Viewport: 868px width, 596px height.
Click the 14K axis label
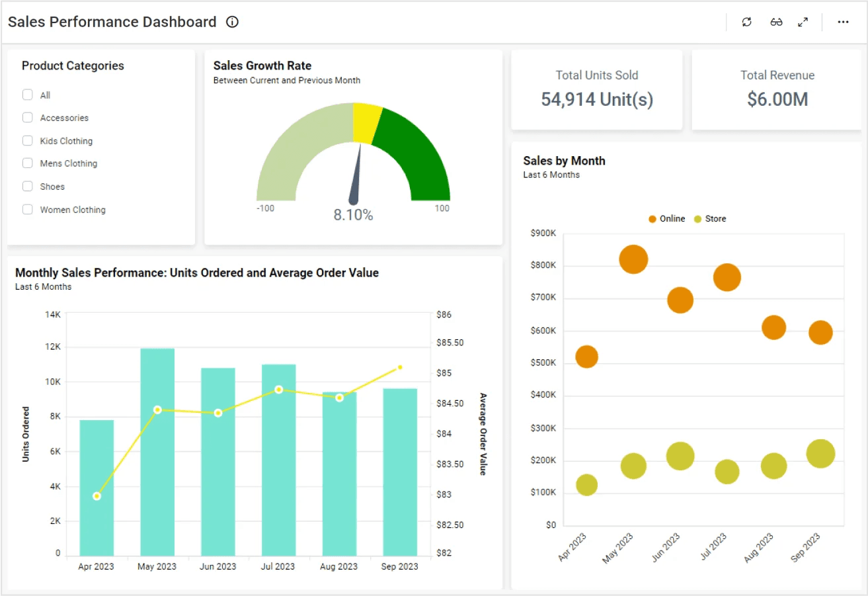(52, 314)
